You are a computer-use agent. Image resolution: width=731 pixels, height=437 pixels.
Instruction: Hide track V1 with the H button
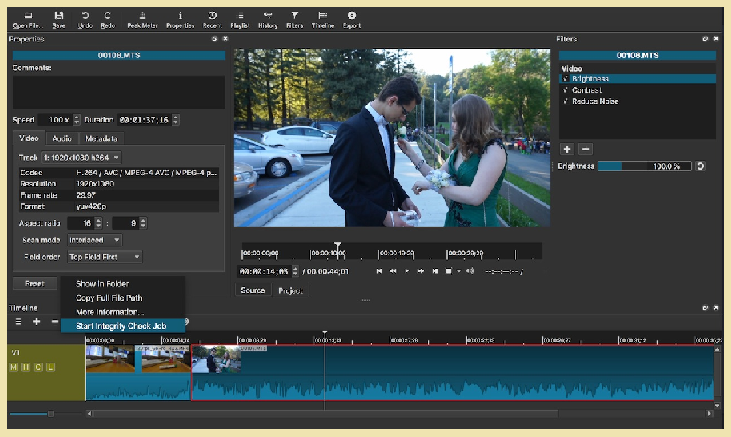(26, 367)
